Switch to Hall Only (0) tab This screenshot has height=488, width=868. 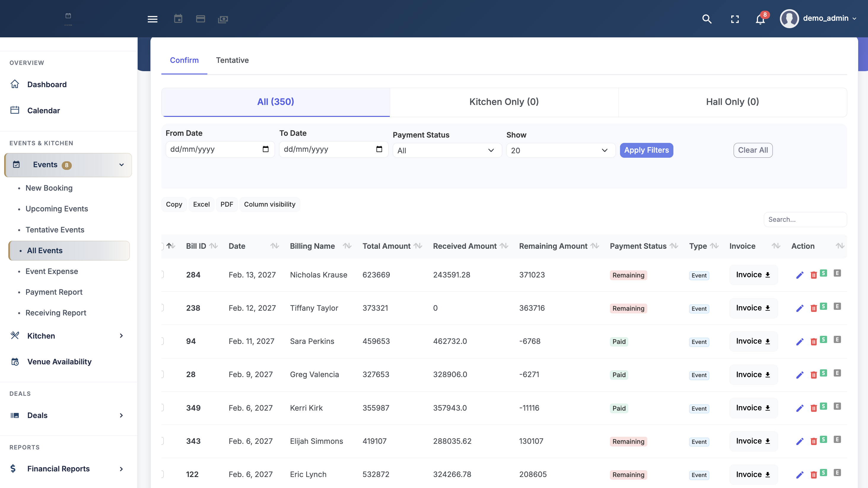732,102
